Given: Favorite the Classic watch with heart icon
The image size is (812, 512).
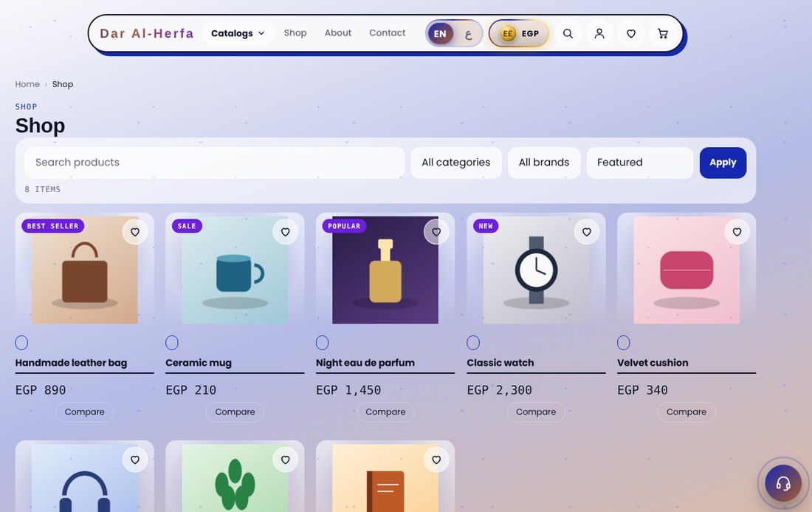Looking at the screenshot, I should coord(587,232).
